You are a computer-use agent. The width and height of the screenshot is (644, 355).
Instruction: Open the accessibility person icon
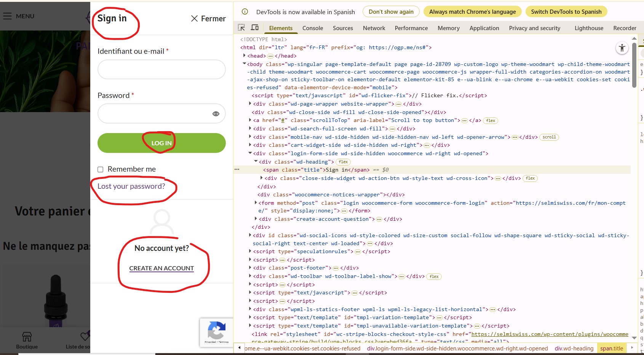click(622, 48)
